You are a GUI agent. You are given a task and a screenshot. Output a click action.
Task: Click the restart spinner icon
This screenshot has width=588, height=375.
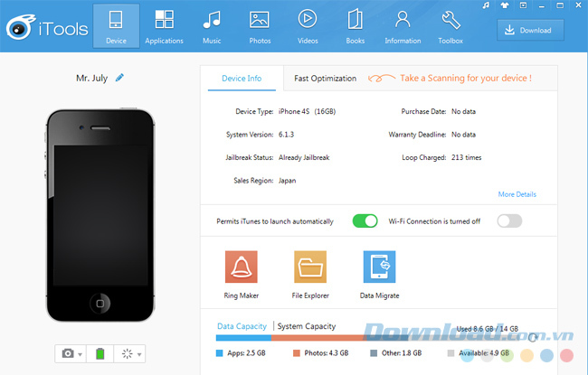pyautogui.click(x=128, y=353)
